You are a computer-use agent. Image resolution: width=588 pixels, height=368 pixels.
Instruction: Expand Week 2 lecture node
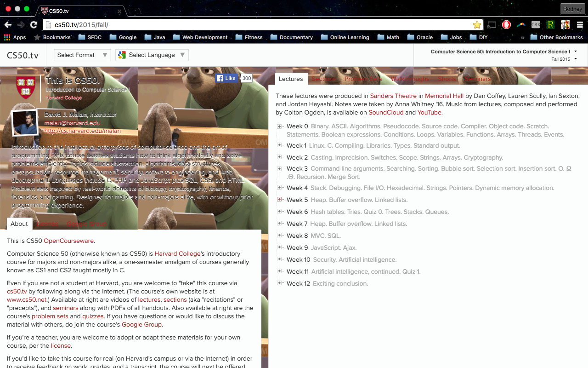(x=279, y=157)
